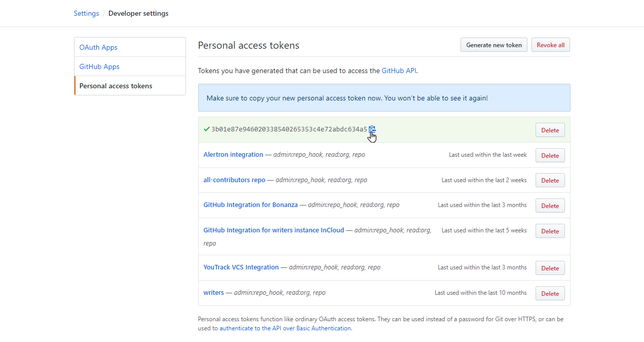Revoke all personal access tokens
The width and height of the screenshot is (644, 342).
pyautogui.click(x=550, y=44)
